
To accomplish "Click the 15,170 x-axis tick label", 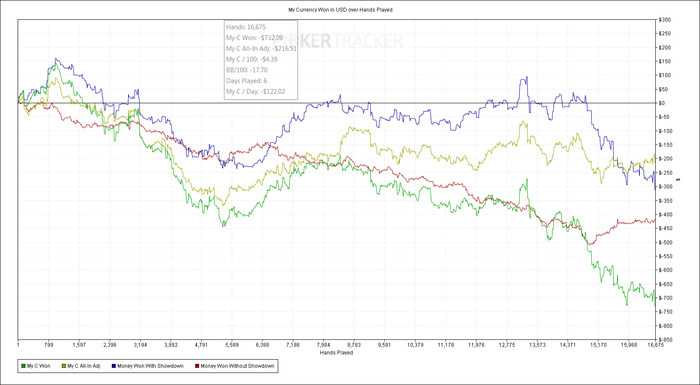I will pyautogui.click(x=598, y=345).
